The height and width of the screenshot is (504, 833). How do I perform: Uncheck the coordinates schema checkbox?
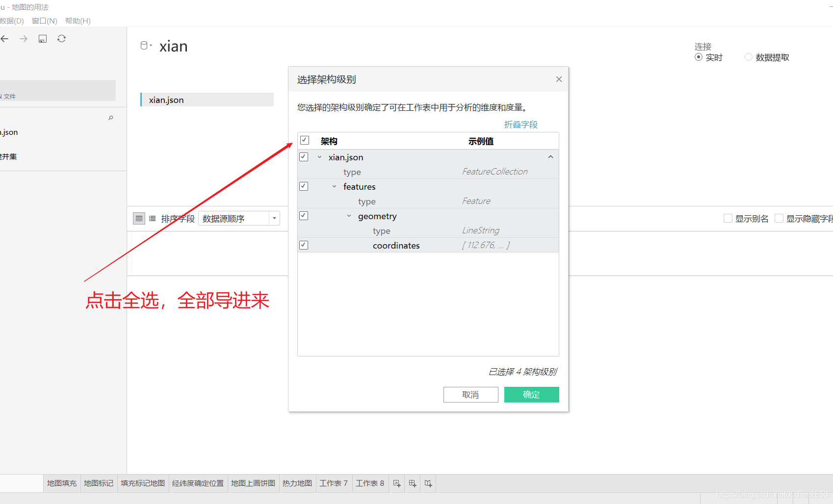(304, 245)
